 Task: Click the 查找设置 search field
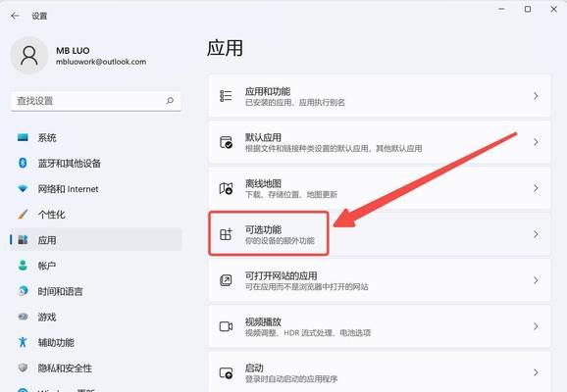point(96,101)
